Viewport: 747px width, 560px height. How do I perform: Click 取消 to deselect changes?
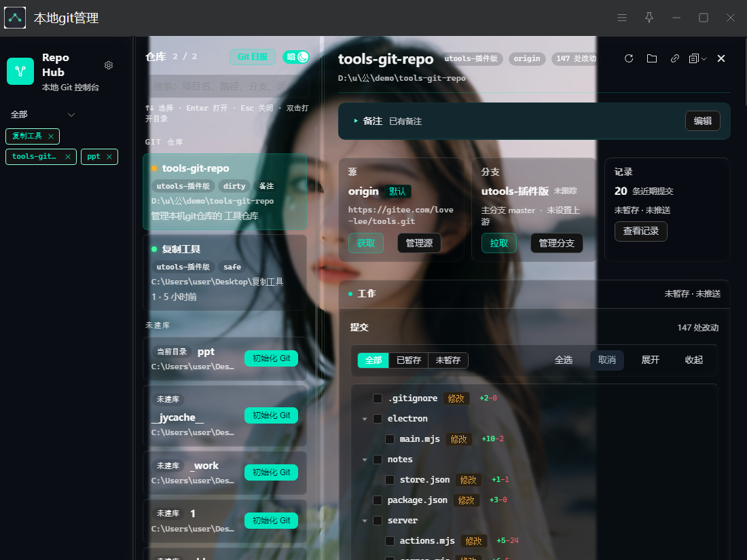point(607,360)
